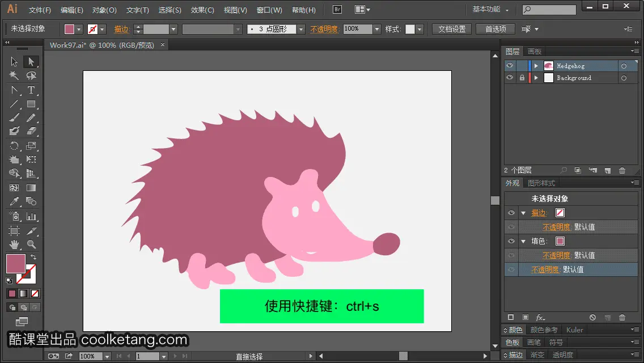
Task: Select the Eyedropper tool
Action: point(14,201)
